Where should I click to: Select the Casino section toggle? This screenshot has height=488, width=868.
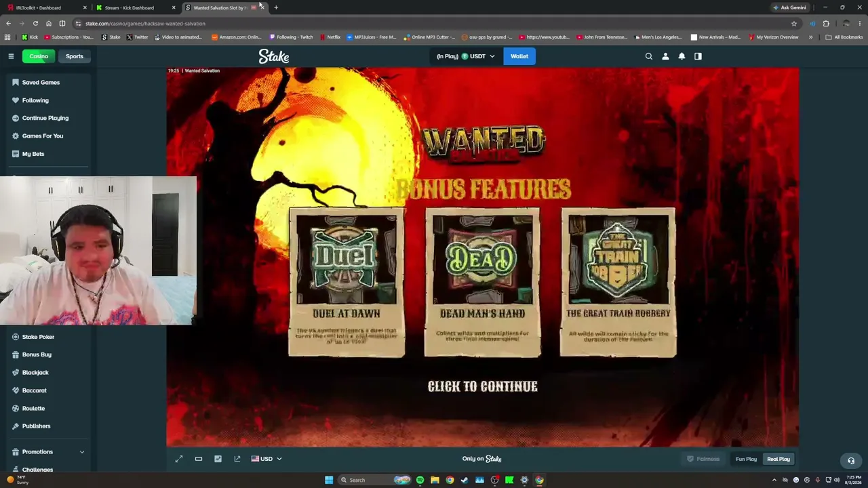(39, 56)
